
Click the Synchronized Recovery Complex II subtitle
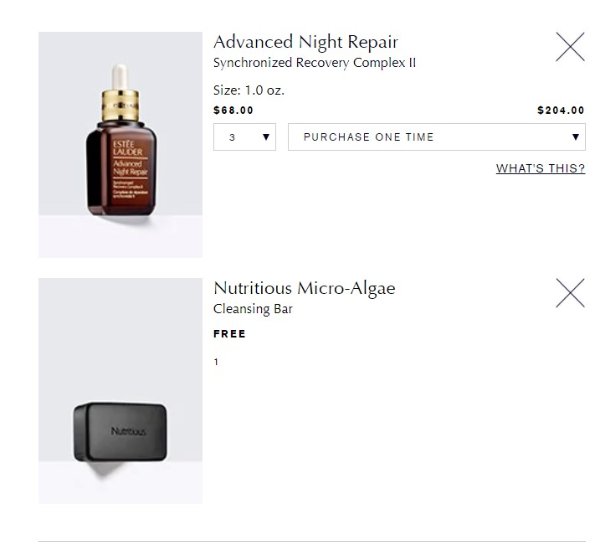point(314,63)
